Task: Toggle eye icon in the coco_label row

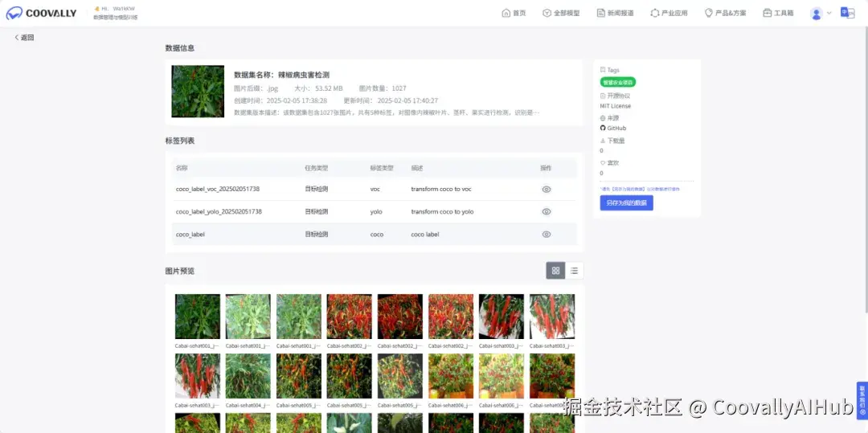Action: click(x=547, y=235)
